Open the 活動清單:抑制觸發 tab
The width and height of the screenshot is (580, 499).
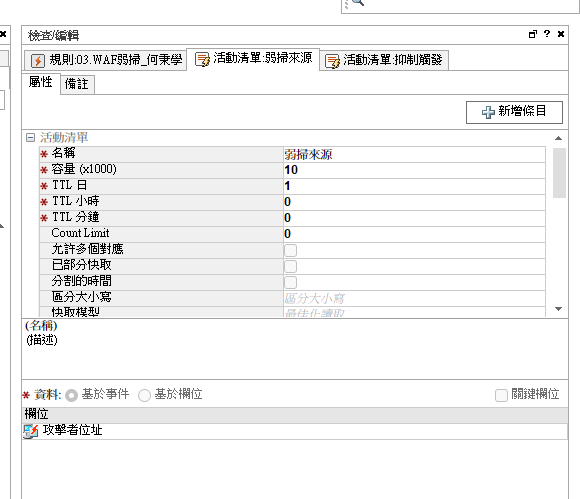coord(384,60)
